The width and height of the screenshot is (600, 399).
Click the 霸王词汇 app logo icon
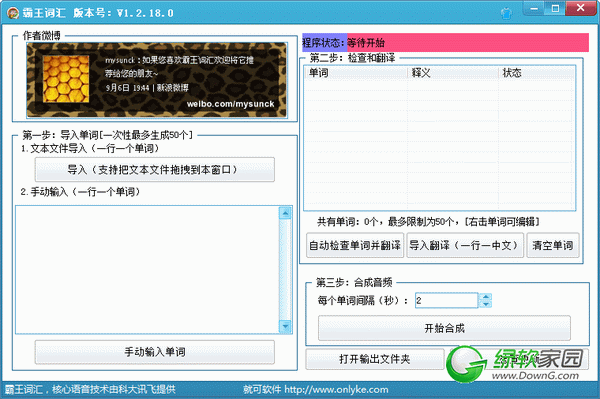coord(13,13)
